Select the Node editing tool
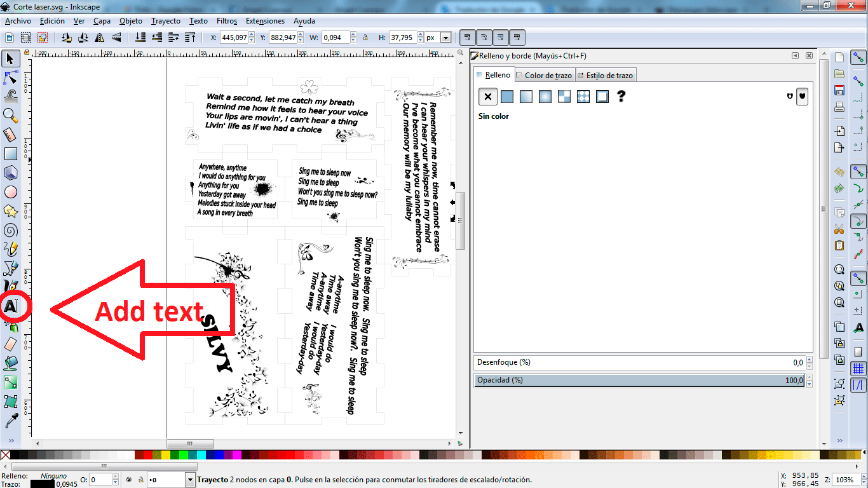This screenshot has width=868, height=488. [x=10, y=78]
